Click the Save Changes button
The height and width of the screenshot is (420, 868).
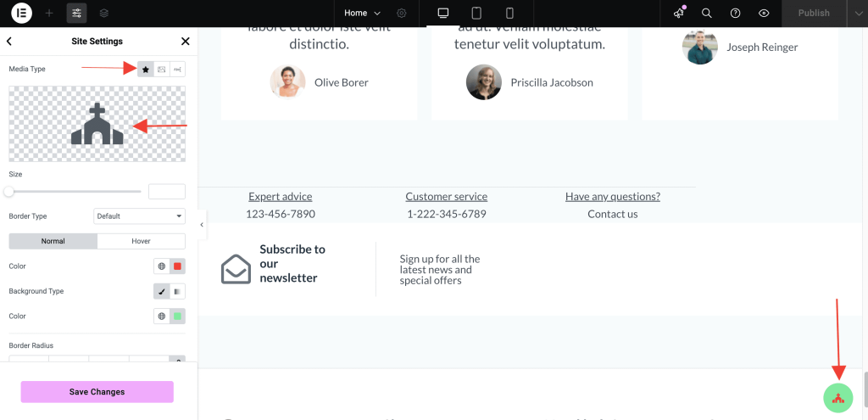[x=97, y=392]
